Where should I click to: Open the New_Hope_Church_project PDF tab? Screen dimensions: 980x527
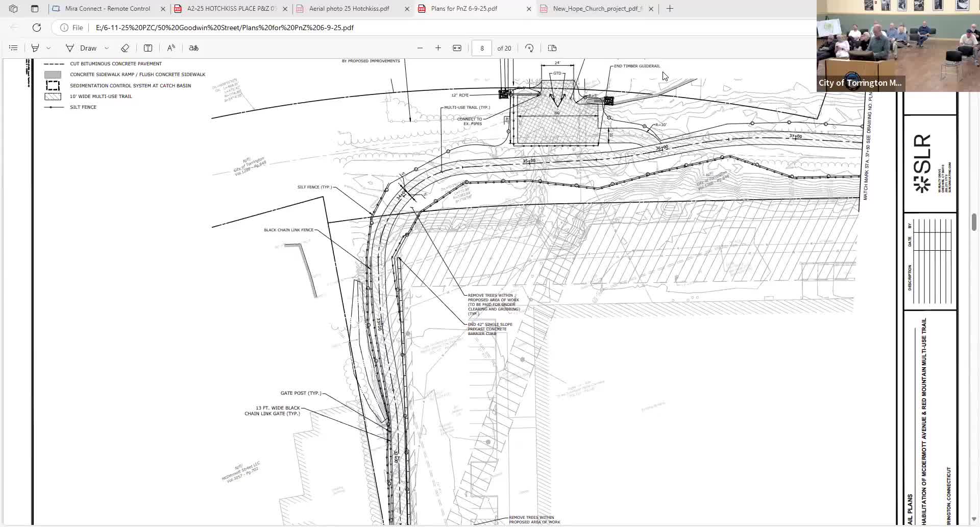coord(597,9)
